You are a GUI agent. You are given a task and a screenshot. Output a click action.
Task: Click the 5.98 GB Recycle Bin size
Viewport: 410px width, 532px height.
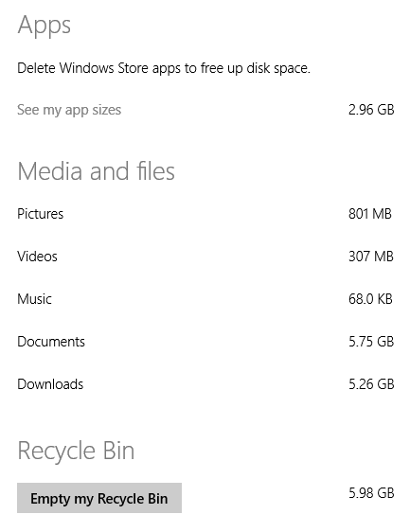(371, 493)
